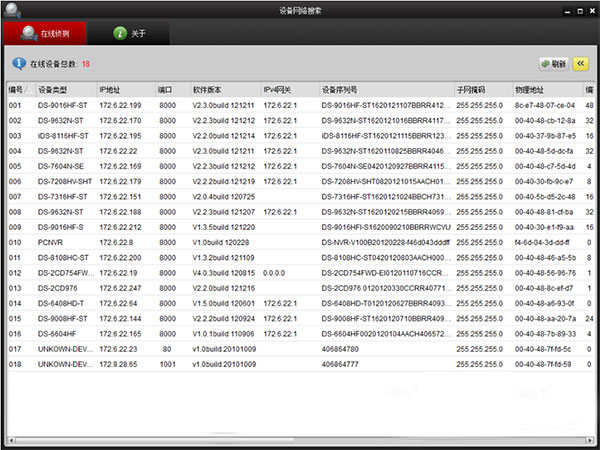Image resolution: width=600 pixels, height=450 pixels.
Task: Click DS-7316HF-ST device type cell
Action: (62, 197)
